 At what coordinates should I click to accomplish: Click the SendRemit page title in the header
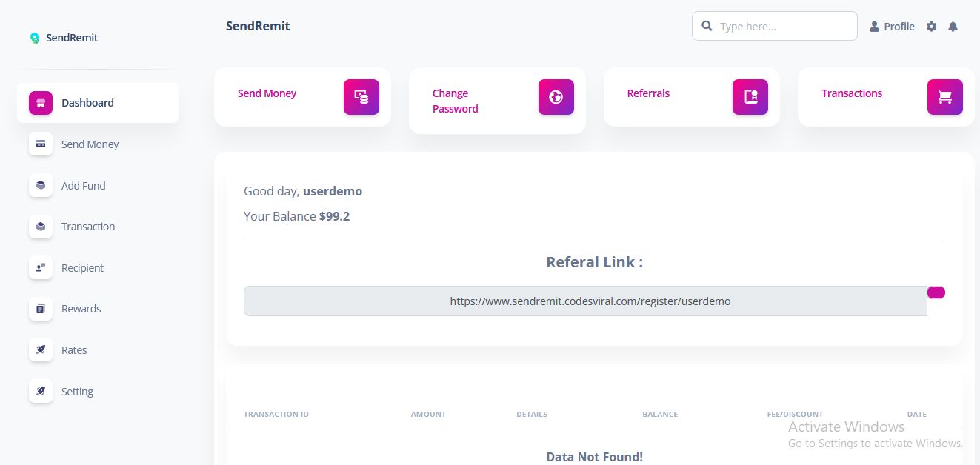click(258, 26)
